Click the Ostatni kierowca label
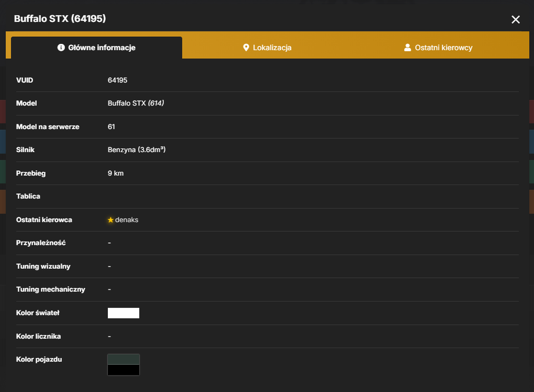The height and width of the screenshot is (392, 534). (x=44, y=220)
